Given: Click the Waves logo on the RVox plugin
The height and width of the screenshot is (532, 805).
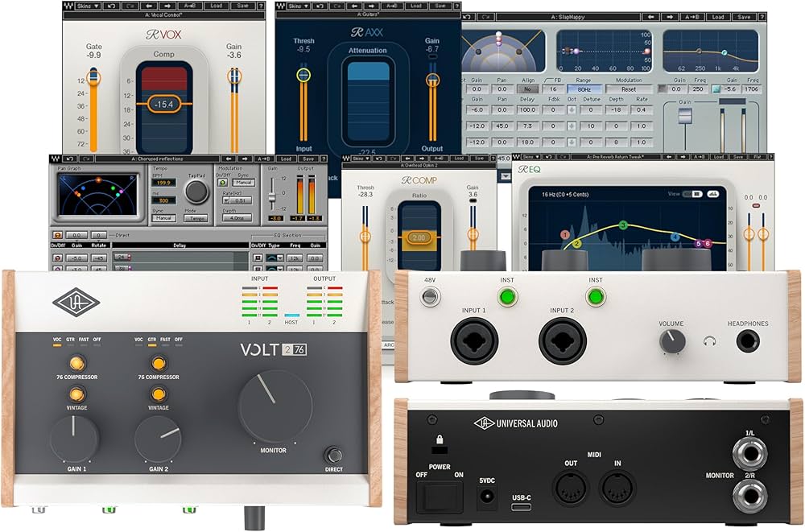Looking at the screenshot, I should click(68, 4).
